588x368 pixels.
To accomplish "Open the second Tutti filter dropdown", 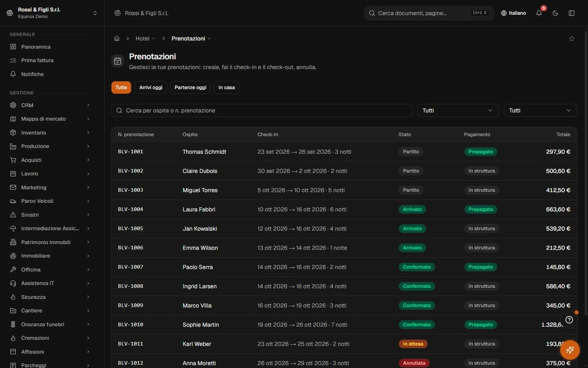I will coord(540,110).
